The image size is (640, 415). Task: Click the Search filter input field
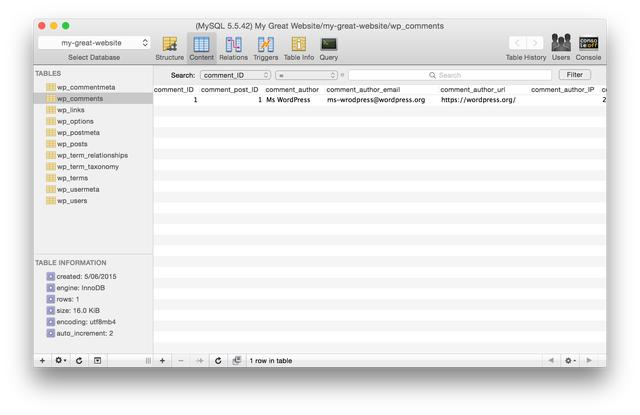[x=450, y=75]
